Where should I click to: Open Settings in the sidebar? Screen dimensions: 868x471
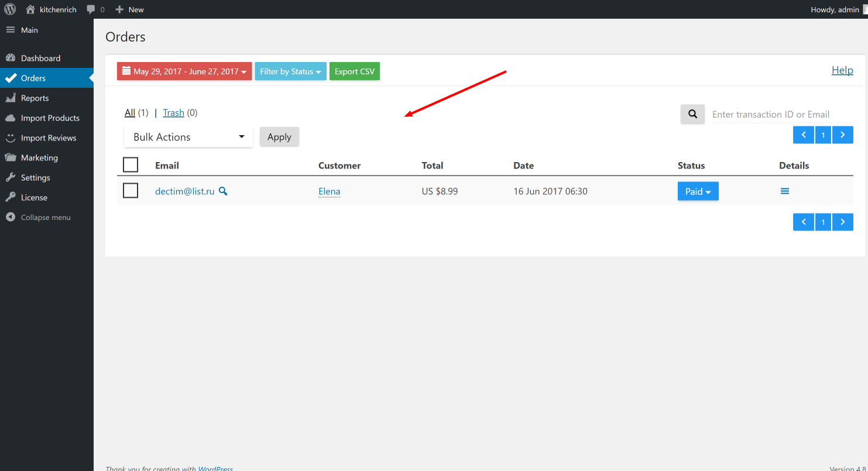47,177
